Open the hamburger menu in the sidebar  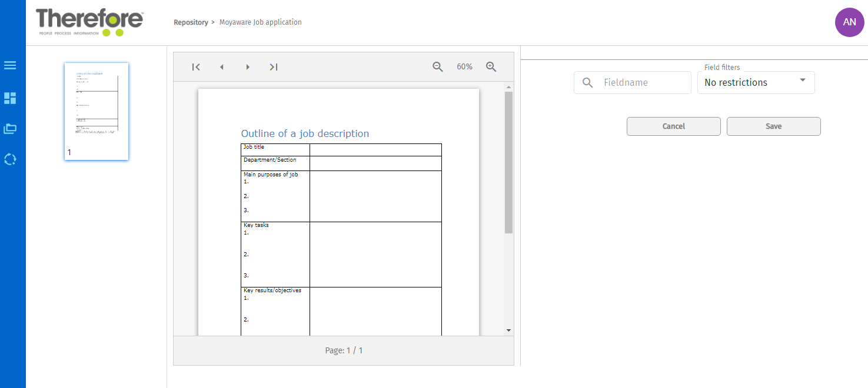pyautogui.click(x=10, y=65)
